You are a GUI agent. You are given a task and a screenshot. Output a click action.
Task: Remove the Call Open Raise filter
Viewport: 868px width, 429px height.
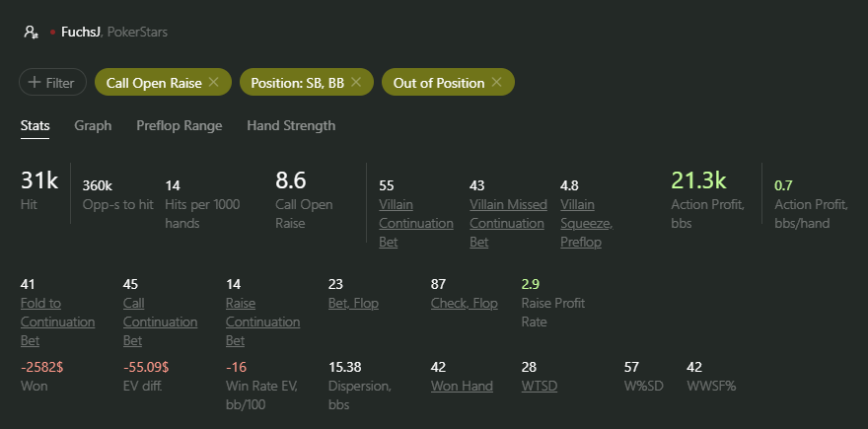214,83
